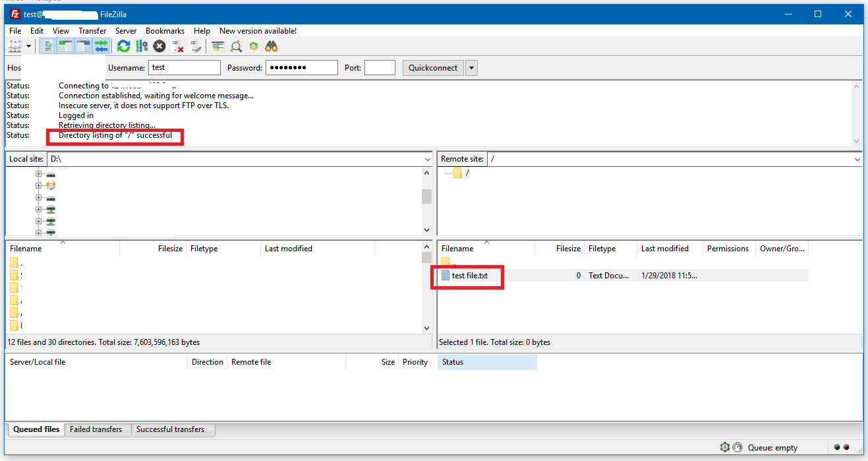
Task: Click the red activity LED indicator
Action: pos(846,447)
